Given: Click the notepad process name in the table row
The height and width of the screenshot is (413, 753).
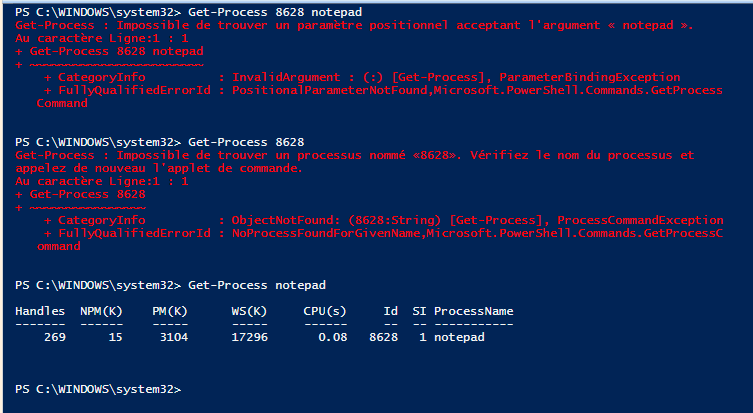Looking at the screenshot, I should click(459, 338).
